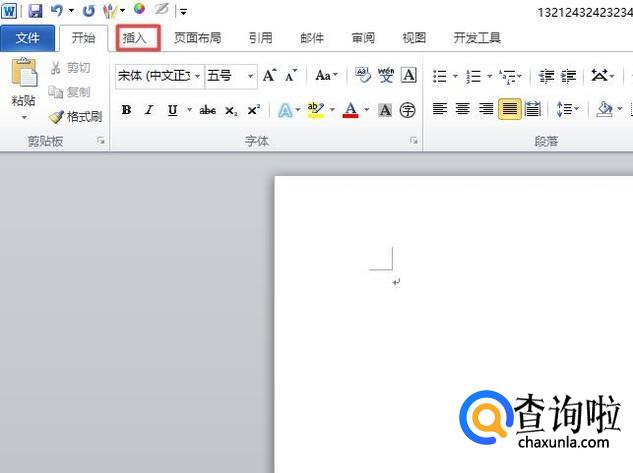Switch to the Page Layout (页面布局) tab
The image size is (633, 473).
pyautogui.click(x=197, y=38)
